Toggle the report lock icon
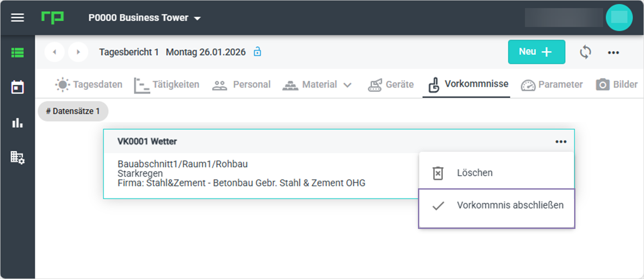 click(258, 52)
